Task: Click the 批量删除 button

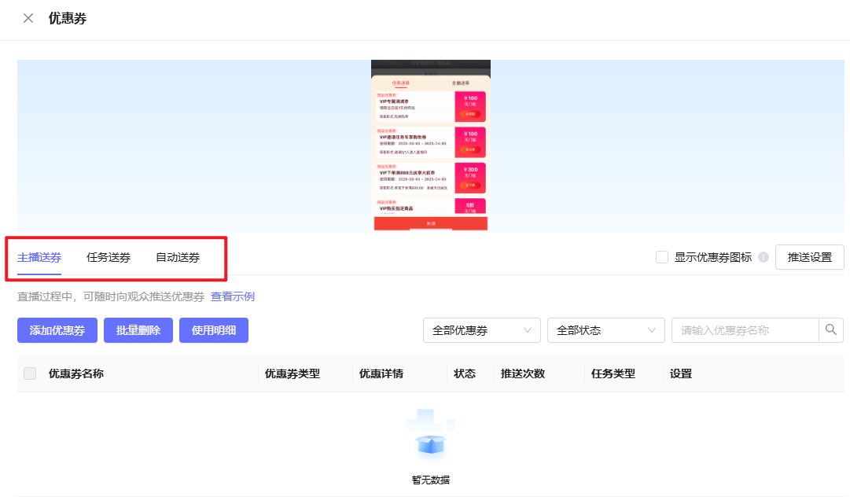Action: pos(138,330)
